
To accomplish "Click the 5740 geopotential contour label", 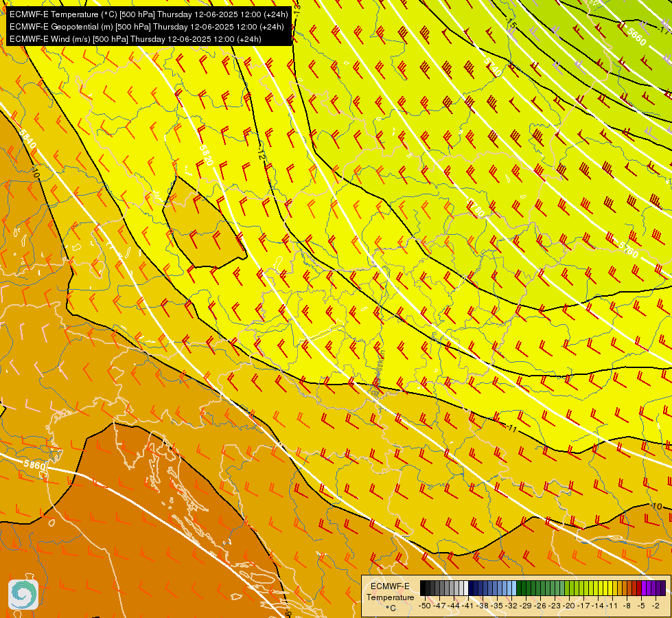I will 493,67.
